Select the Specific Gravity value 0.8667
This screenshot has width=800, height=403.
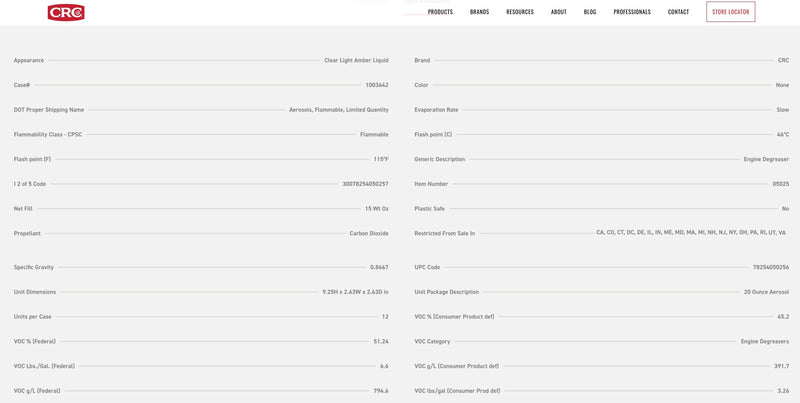[380, 267]
